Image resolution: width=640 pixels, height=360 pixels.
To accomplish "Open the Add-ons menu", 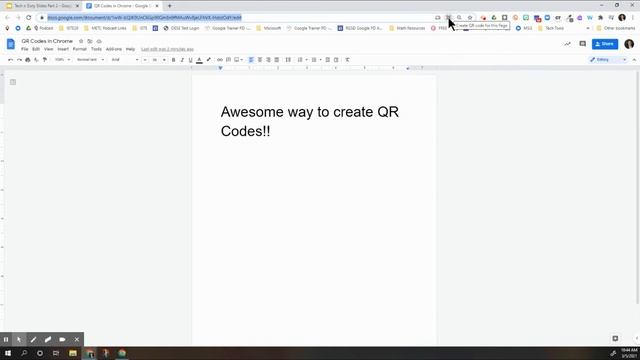I will (x=113, y=49).
